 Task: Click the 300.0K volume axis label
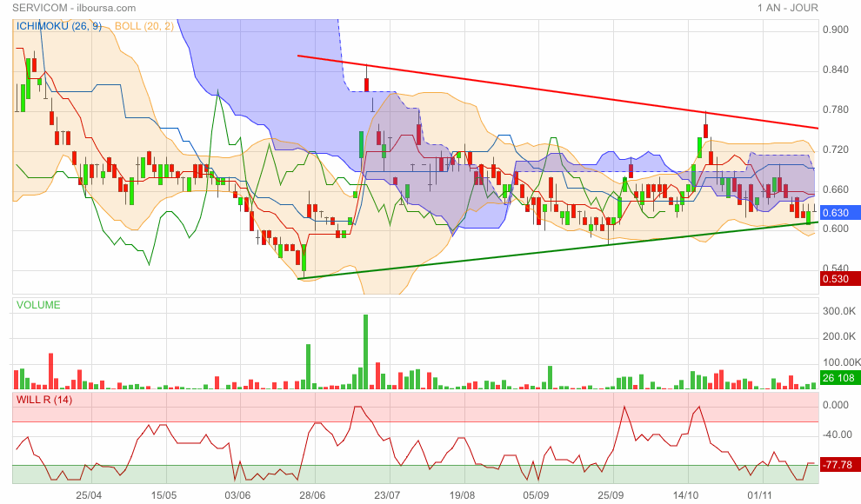(x=839, y=311)
